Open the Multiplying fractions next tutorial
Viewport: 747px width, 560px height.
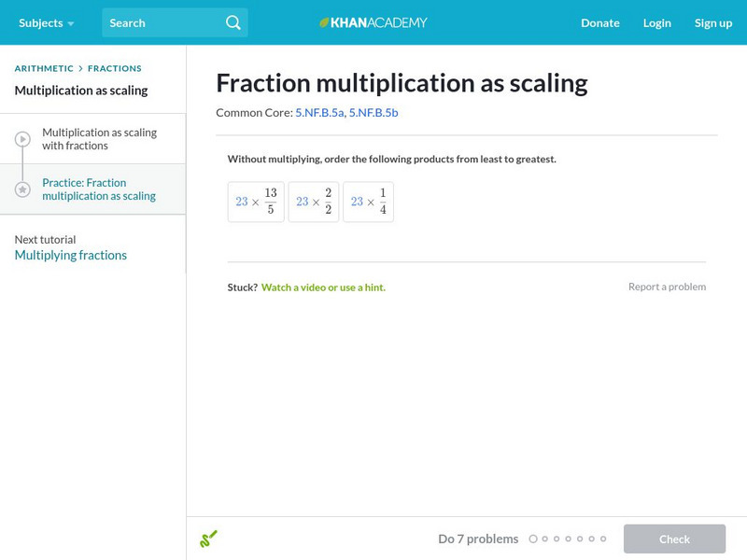click(70, 255)
